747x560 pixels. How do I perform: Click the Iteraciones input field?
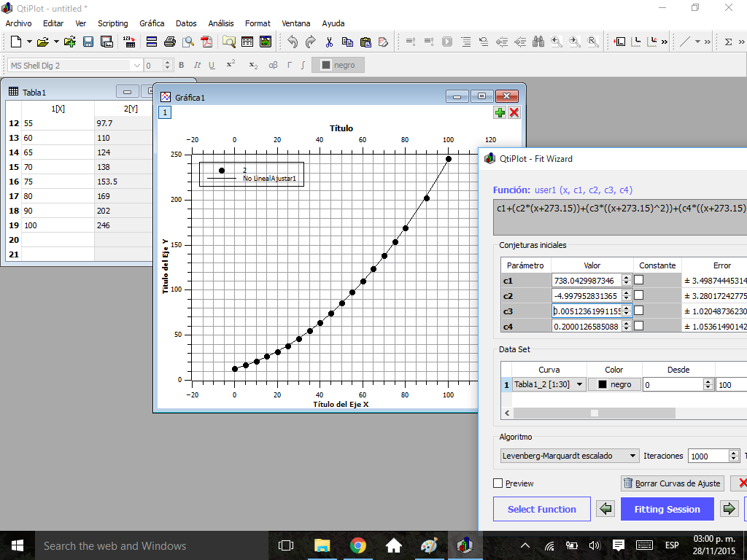(708, 456)
